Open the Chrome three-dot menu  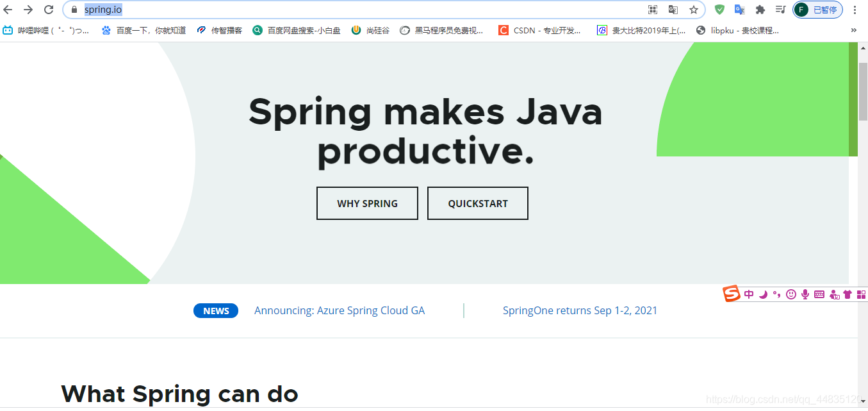(855, 10)
